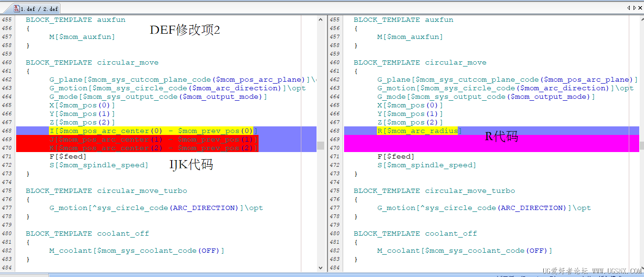Click the down arrow of the right pane scrollbar

click(643, 268)
